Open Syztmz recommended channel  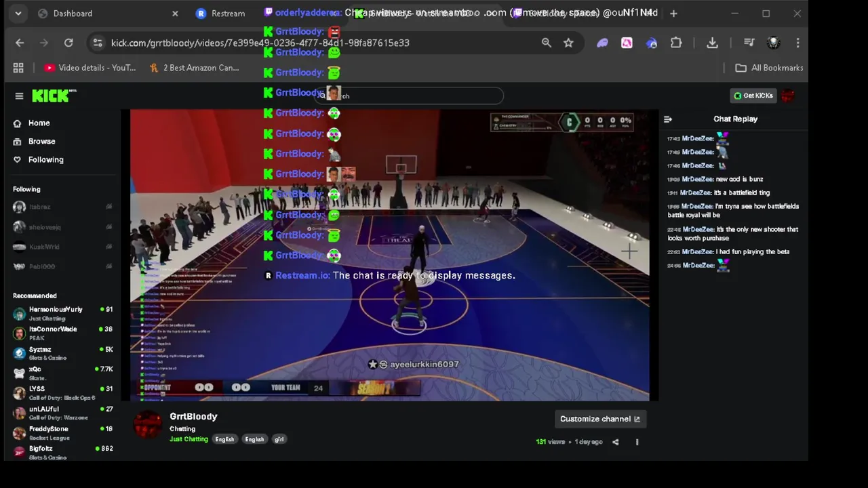(x=62, y=353)
